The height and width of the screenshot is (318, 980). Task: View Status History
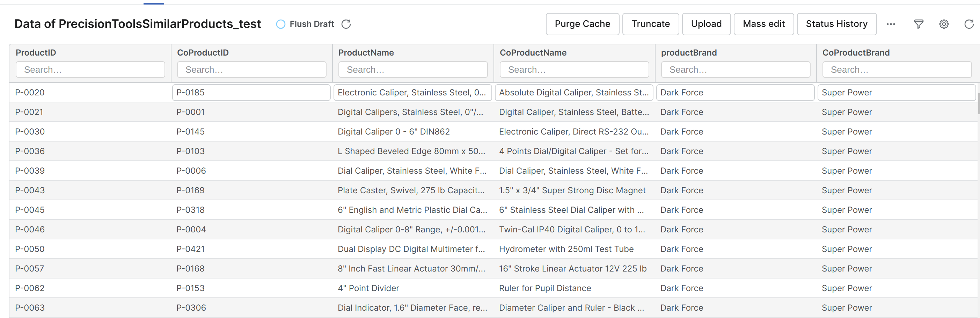click(x=836, y=24)
